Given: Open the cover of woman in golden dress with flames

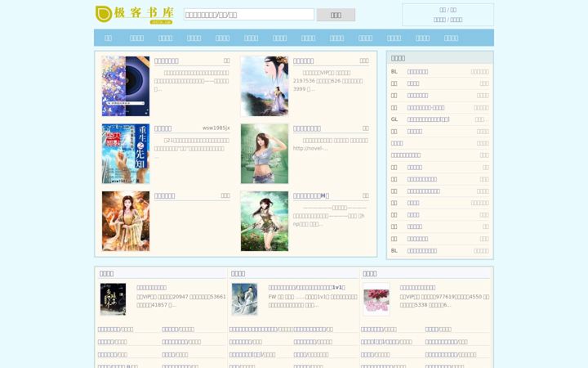Looking at the screenshot, I should point(126,221).
